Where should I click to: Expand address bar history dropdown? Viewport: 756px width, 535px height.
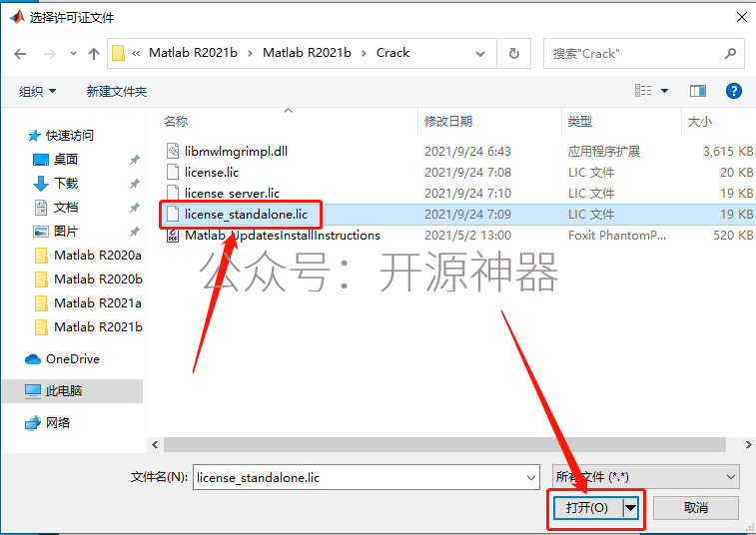pyautogui.click(x=480, y=54)
